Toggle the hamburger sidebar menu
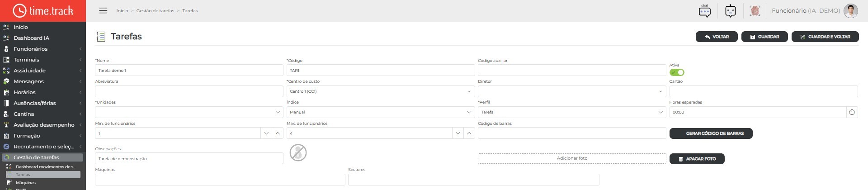The width and height of the screenshot is (868, 190). point(103,10)
